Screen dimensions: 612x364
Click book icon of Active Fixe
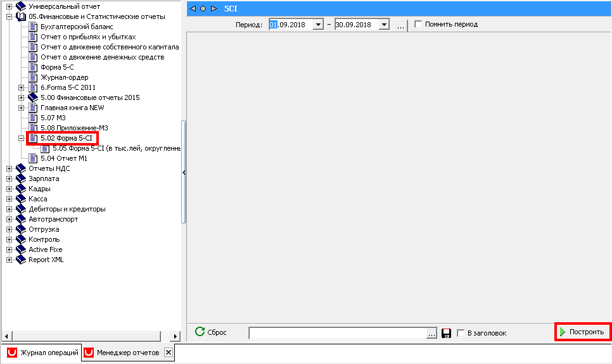click(21, 249)
